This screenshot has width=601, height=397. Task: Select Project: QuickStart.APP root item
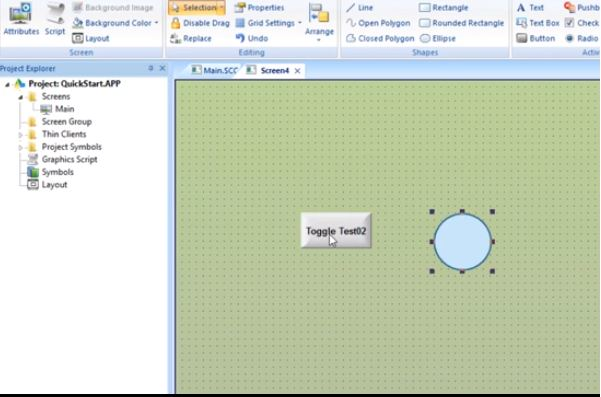[x=74, y=84]
